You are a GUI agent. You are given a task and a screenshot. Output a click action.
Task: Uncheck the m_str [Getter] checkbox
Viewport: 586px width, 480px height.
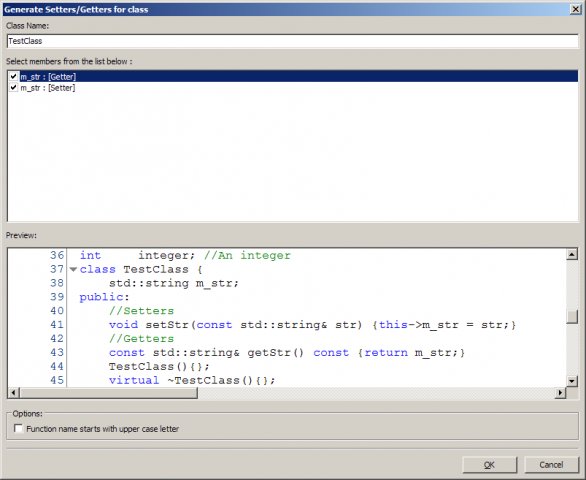pyautogui.click(x=13, y=76)
